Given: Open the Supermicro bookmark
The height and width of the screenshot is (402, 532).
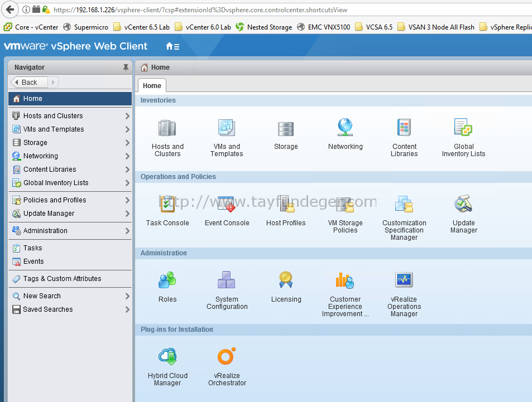Looking at the screenshot, I should [86, 27].
